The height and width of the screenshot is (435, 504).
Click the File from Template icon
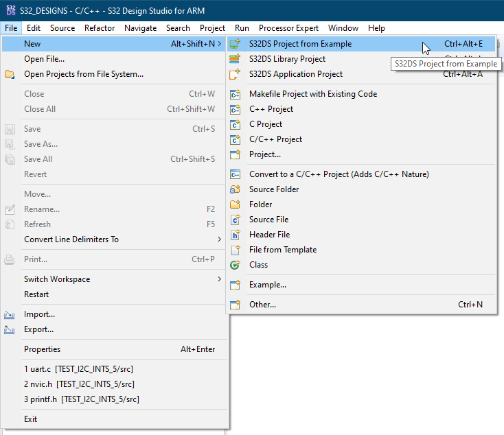pyautogui.click(x=235, y=250)
